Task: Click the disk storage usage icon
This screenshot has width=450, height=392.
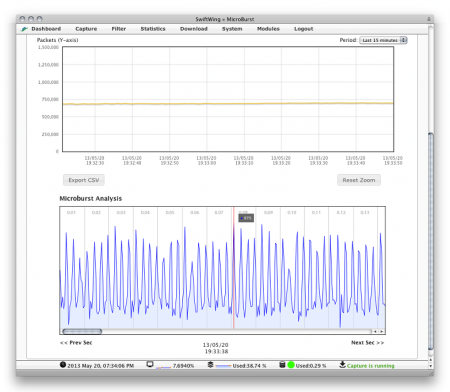Action: coord(282,365)
